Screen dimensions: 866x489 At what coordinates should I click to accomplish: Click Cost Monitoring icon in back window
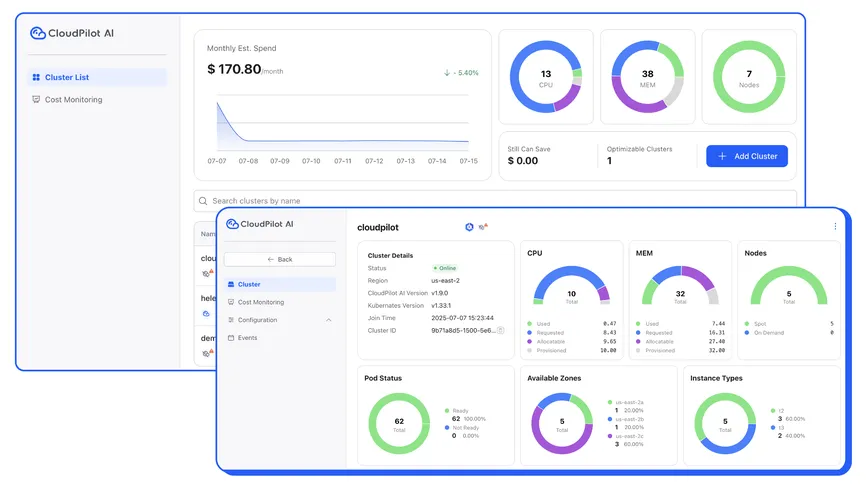coord(36,99)
